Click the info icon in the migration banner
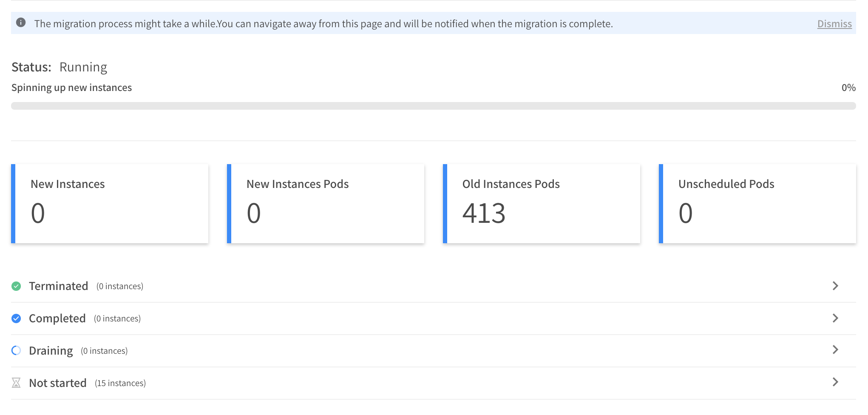 click(21, 23)
